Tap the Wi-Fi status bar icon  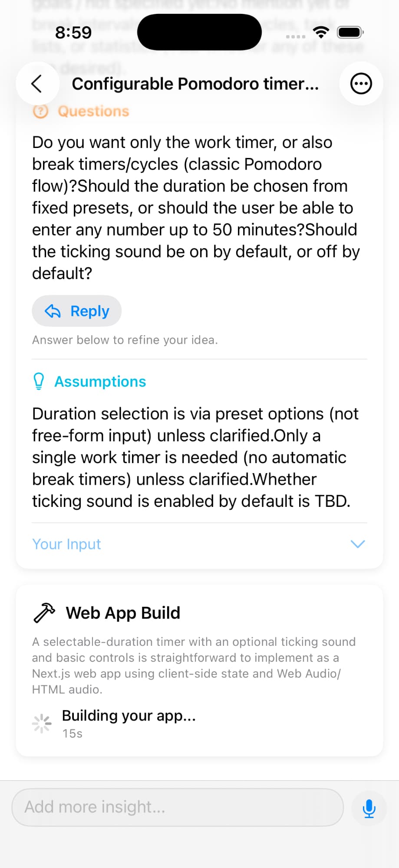[x=320, y=33]
